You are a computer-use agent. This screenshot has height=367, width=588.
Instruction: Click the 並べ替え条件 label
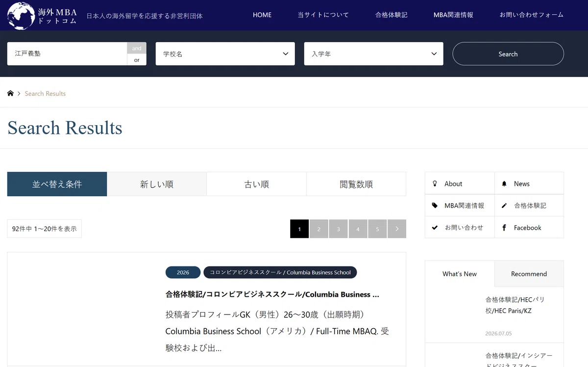[57, 184]
